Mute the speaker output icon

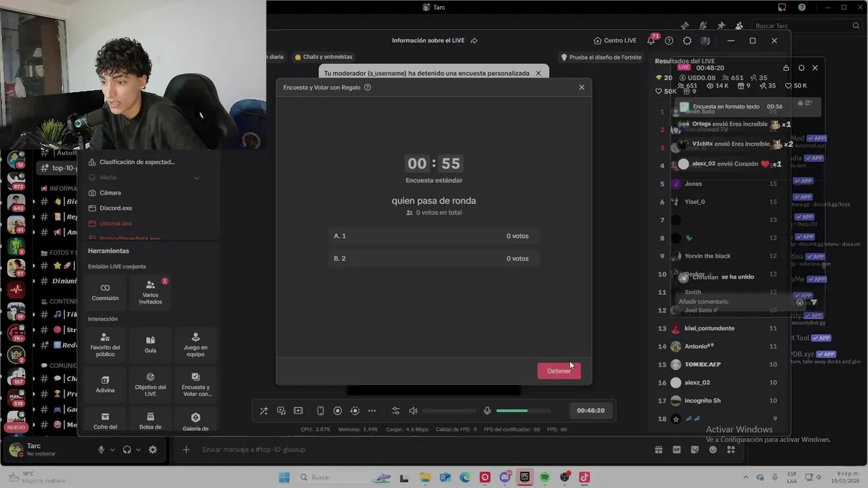413,411
